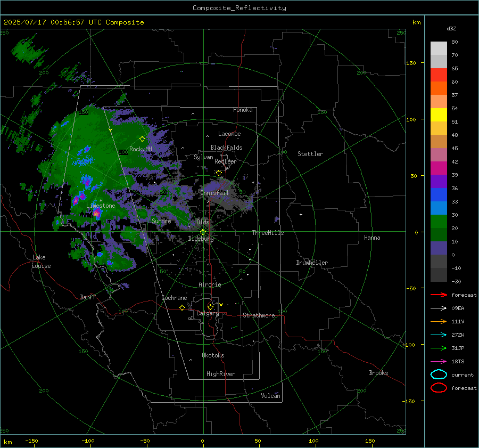
Task: Click the RedDeer city label
Action: tap(226, 161)
